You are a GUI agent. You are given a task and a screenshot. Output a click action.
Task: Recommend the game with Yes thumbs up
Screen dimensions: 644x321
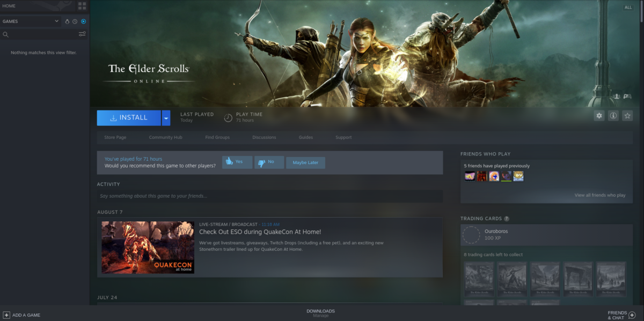[x=237, y=162]
